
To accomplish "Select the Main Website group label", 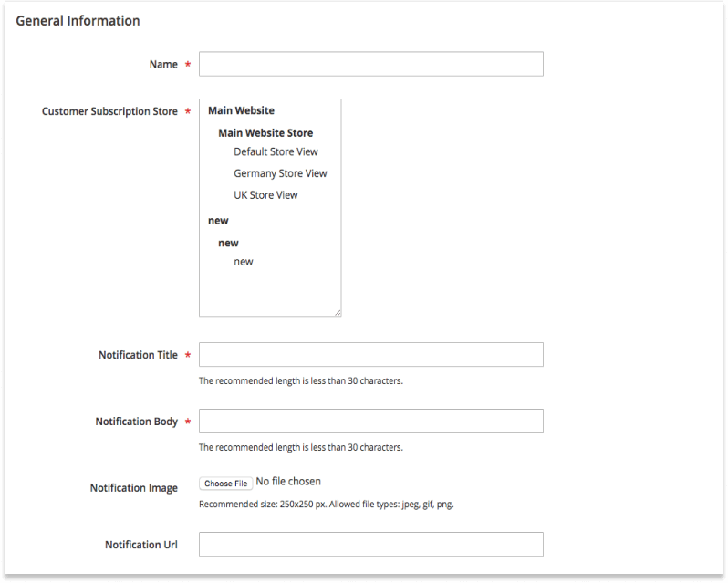I will coord(241,110).
